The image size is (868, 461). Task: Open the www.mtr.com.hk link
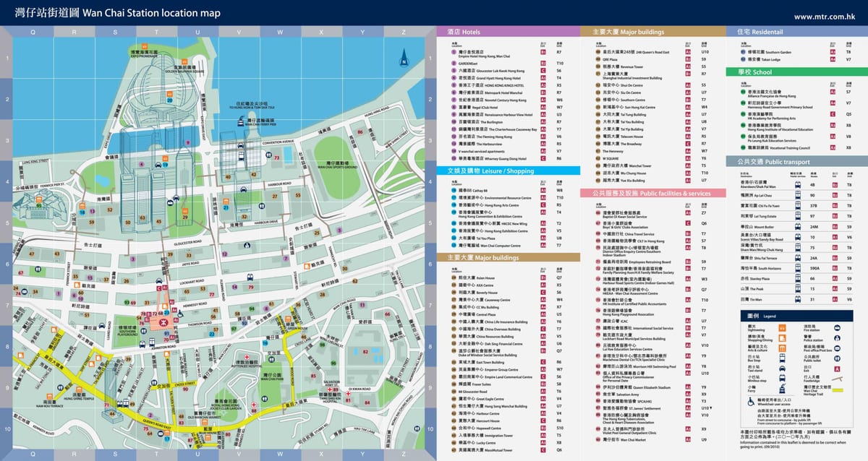pyautogui.click(x=824, y=16)
